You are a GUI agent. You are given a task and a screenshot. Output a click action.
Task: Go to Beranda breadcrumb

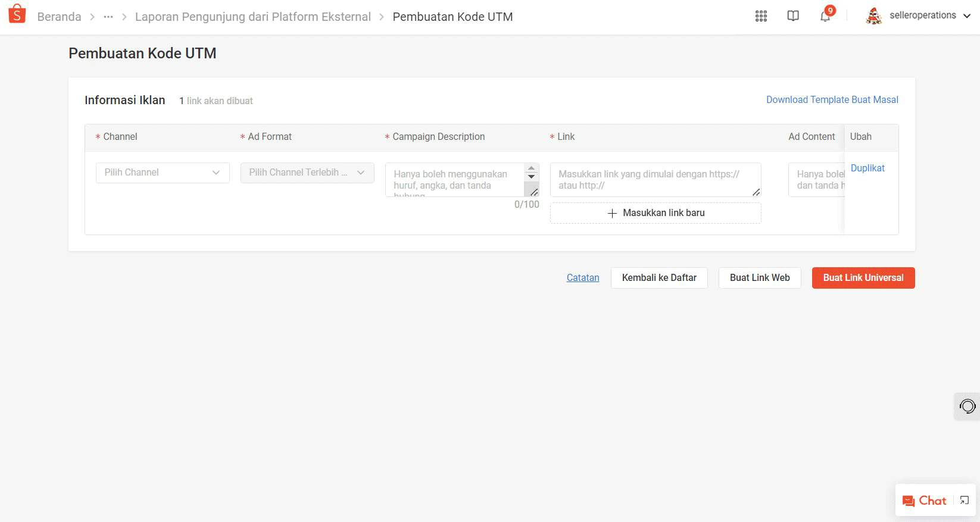pos(59,17)
